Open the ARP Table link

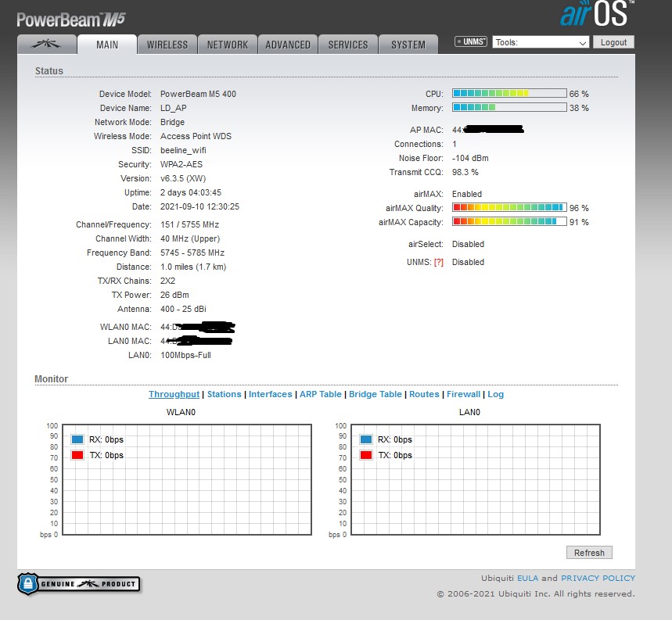[321, 394]
